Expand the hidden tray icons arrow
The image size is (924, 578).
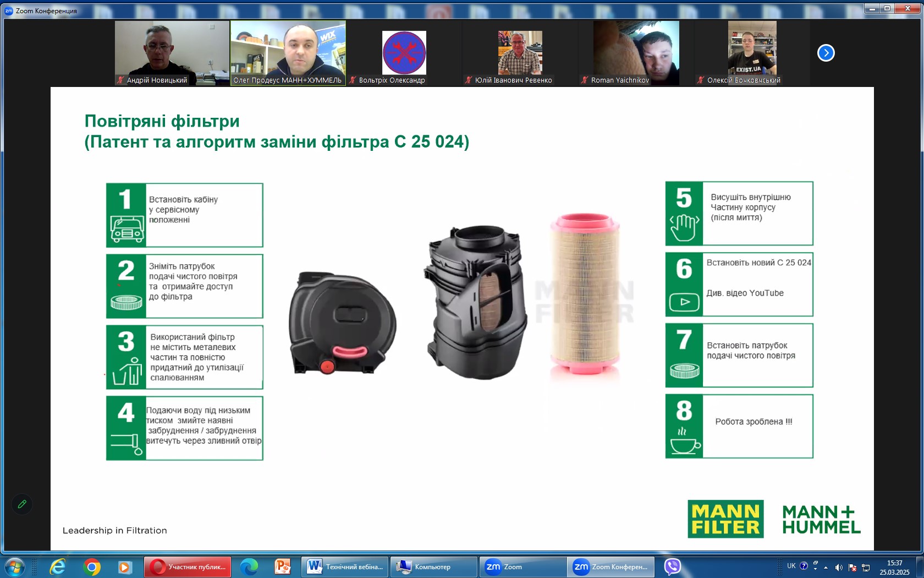pos(826,567)
